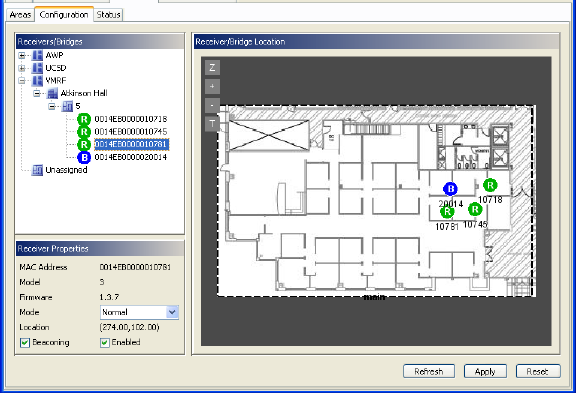Screen dimensions: 576x393
Task: Expand the UCSD tree node
Action: coord(22,68)
